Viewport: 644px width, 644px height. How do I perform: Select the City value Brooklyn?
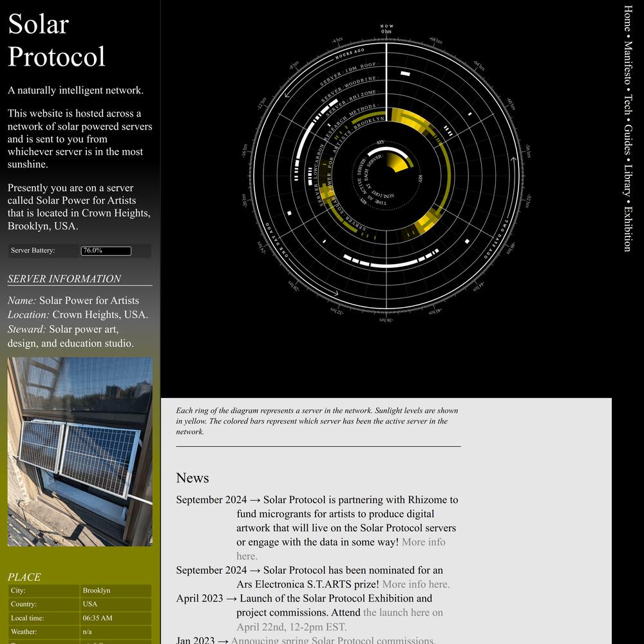pyautogui.click(x=97, y=590)
